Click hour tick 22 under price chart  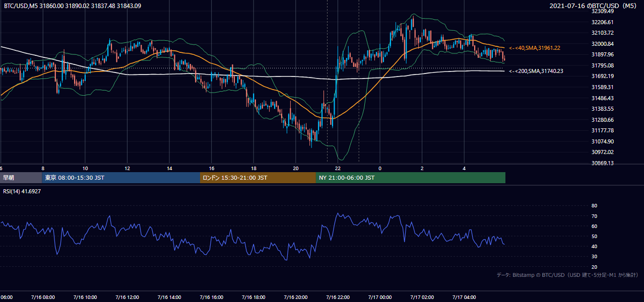tap(338, 169)
